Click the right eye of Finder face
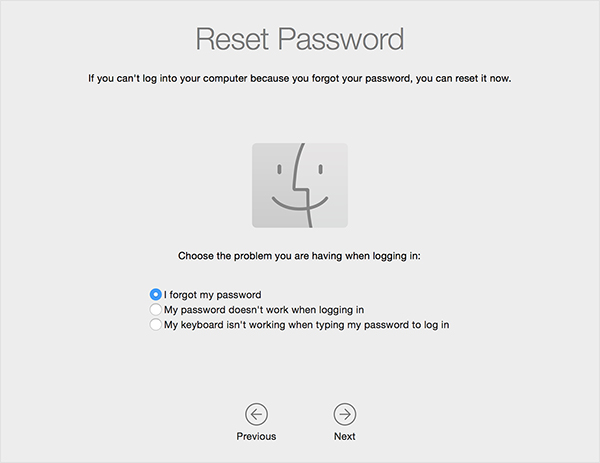600x463 pixels. coord(321,169)
